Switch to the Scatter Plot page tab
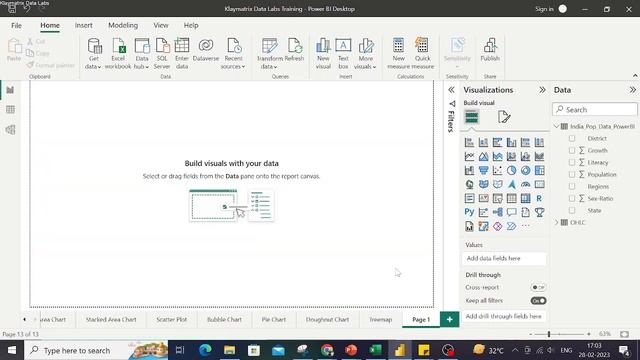Image resolution: width=640 pixels, height=360 pixels. click(171, 320)
